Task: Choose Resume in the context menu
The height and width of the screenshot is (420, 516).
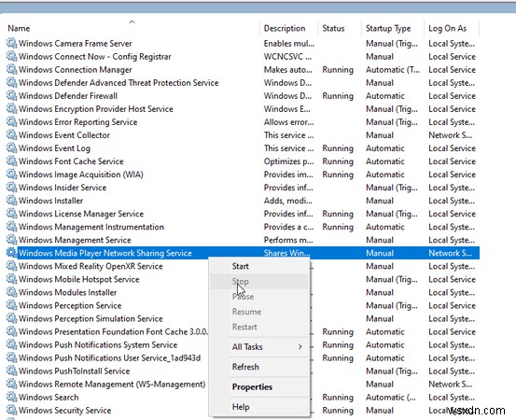Action: pos(259,312)
